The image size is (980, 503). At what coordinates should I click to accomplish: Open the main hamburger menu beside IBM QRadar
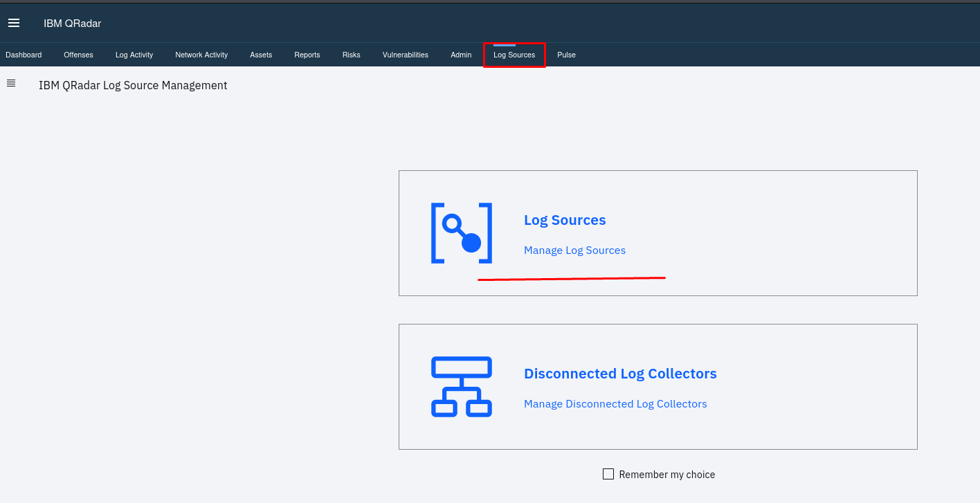[x=14, y=24]
